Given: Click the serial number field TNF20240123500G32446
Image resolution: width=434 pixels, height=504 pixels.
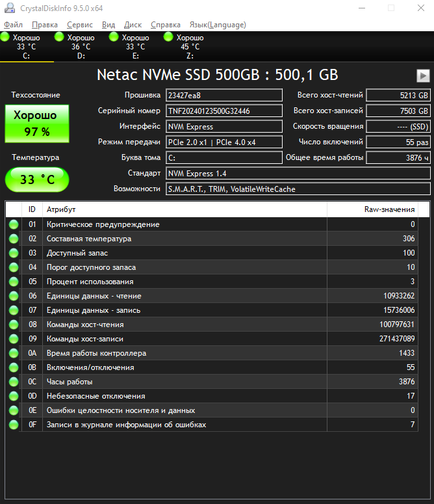Looking at the screenshot, I should [224, 111].
